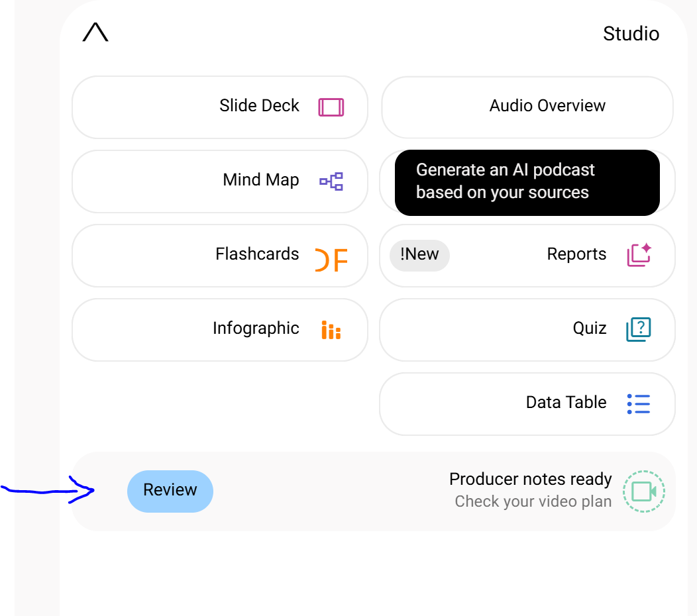Viewport: 697px width, 616px height.
Task: Open the Producer notes ready notification
Action: point(374,491)
